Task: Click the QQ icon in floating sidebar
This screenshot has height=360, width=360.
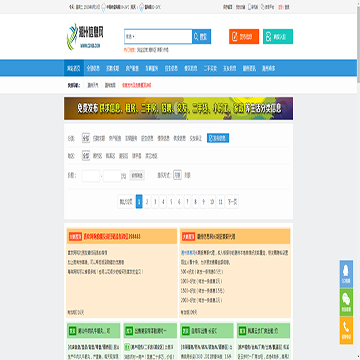Action: (346, 274)
